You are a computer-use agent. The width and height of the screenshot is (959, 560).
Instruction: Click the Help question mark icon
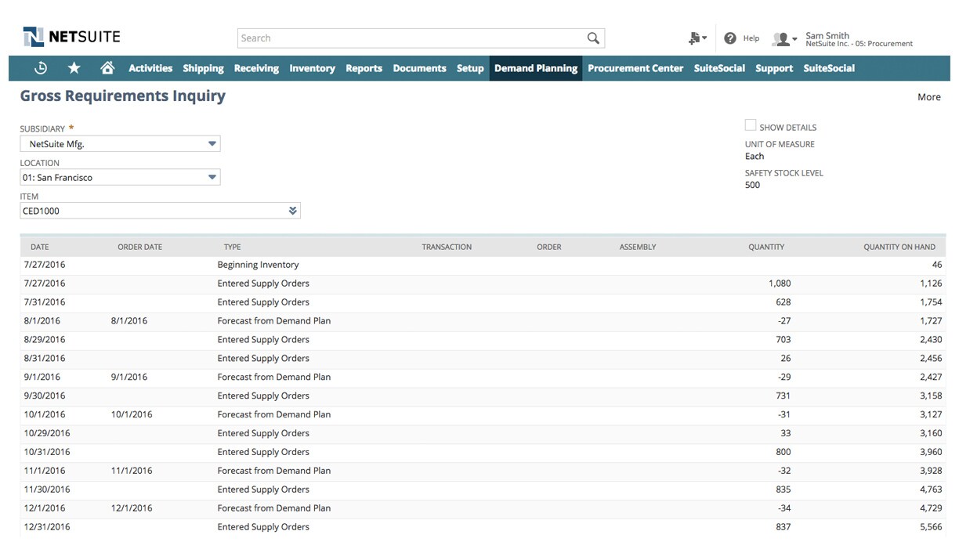(730, 38)
